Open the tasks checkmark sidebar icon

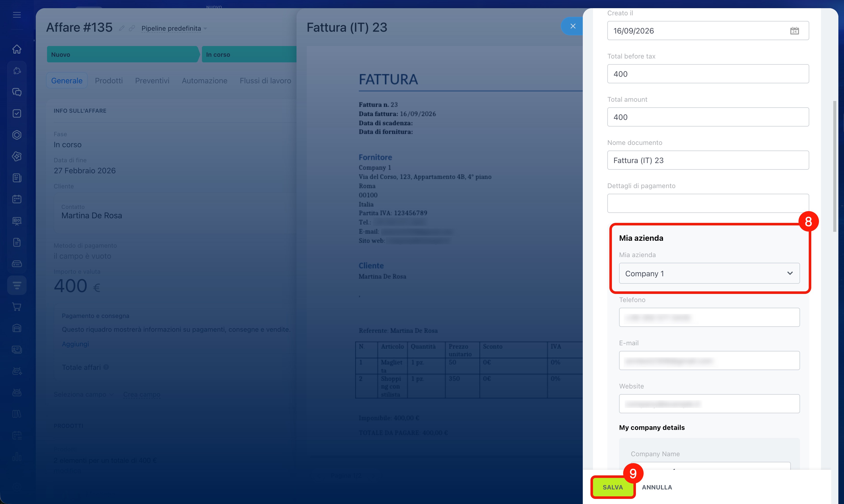tap(17, 113)
